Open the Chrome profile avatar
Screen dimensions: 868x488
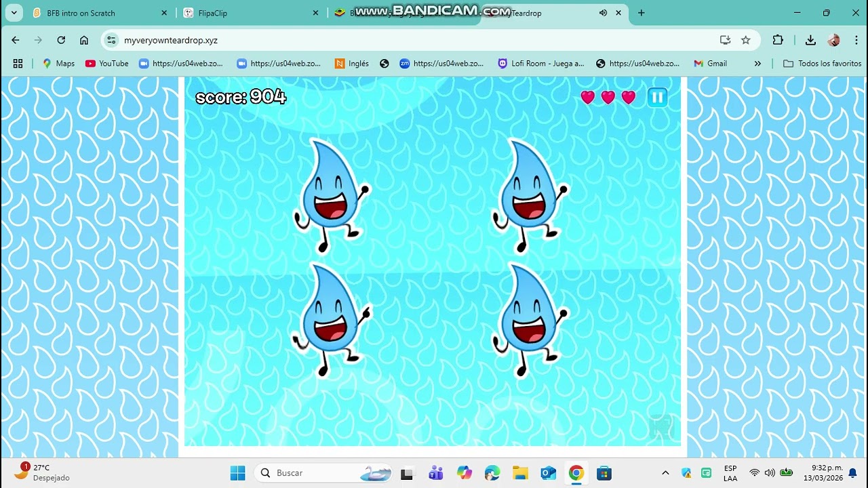[x=833, y=40]
